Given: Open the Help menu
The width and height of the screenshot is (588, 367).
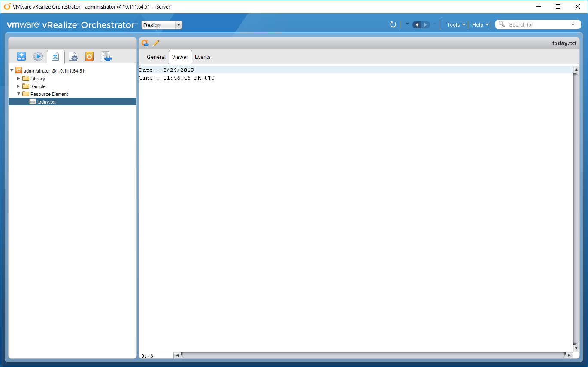Looking at the screenshot, I should 480,25.
